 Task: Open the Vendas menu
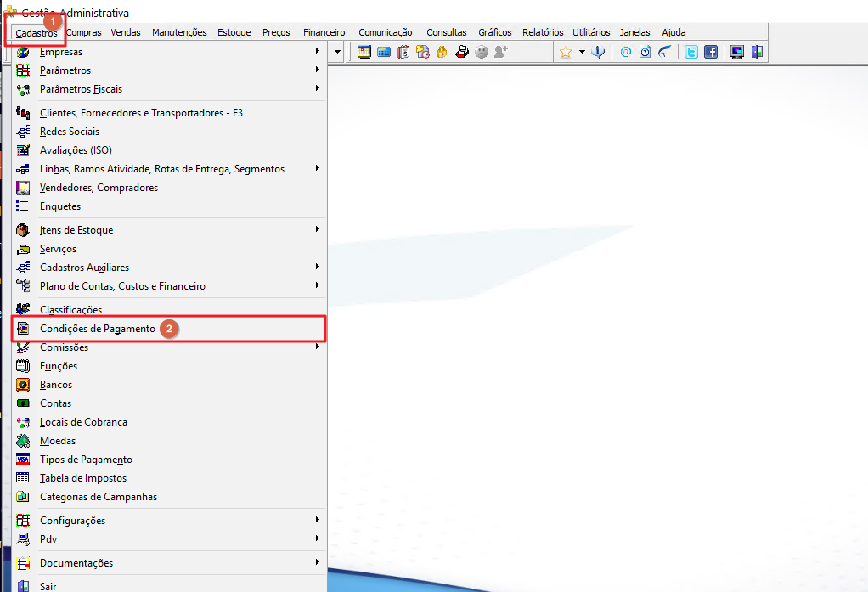coord(126,32)
